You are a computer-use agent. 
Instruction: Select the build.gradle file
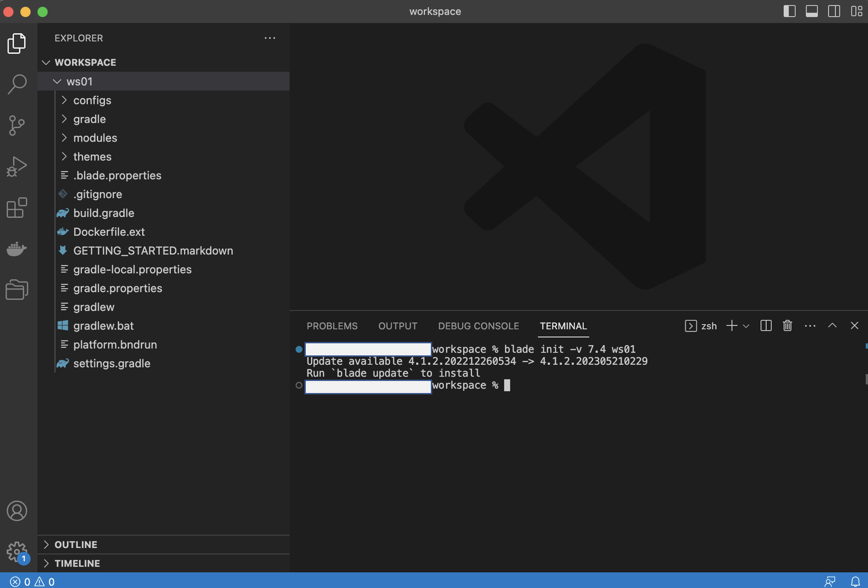104,213
